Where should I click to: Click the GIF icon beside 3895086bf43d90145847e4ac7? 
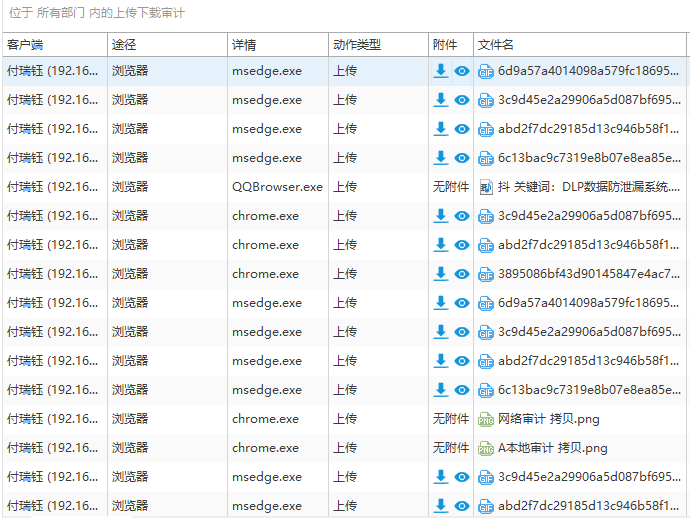(486, 274)
